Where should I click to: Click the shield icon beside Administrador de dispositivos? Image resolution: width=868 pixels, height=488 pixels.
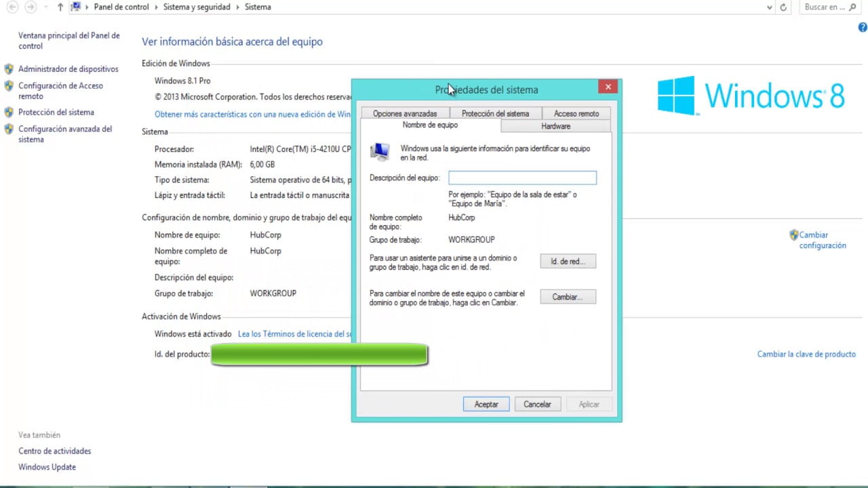[9, 69]
